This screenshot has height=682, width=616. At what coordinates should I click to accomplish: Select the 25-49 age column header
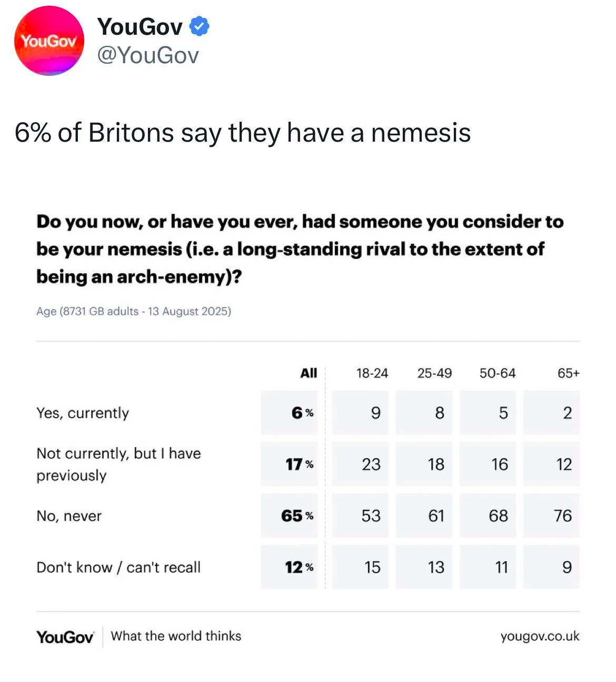point(434,373)
